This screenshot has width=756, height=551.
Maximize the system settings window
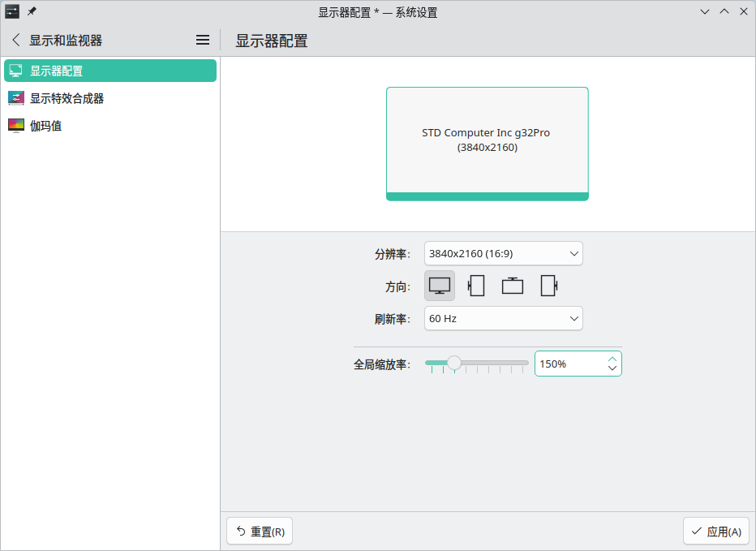tap(724, 11)
